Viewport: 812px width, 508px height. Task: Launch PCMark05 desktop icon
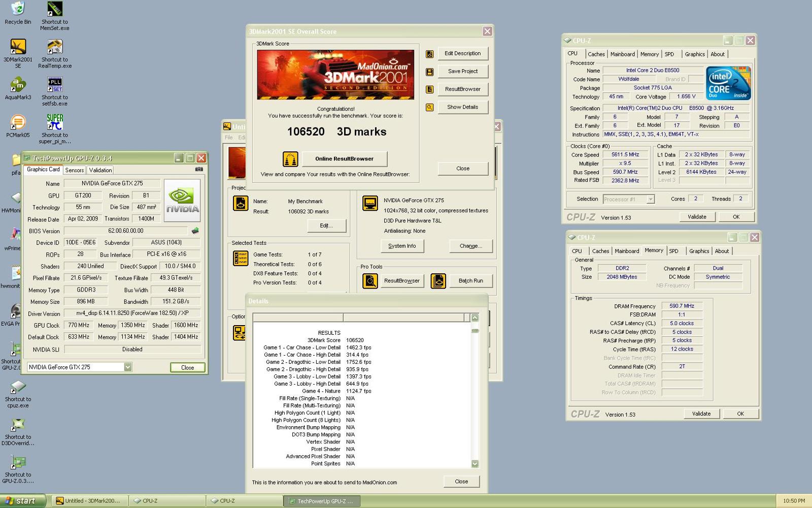[18, 122]
